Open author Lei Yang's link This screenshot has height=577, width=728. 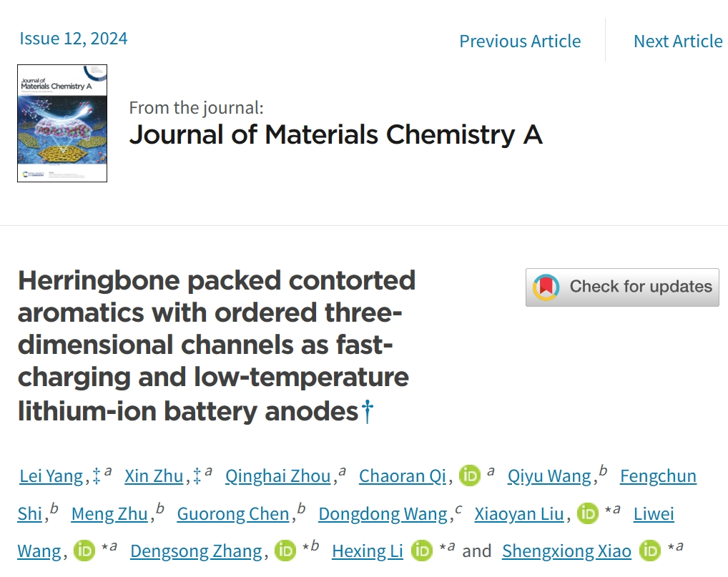(x=51, y=476)
